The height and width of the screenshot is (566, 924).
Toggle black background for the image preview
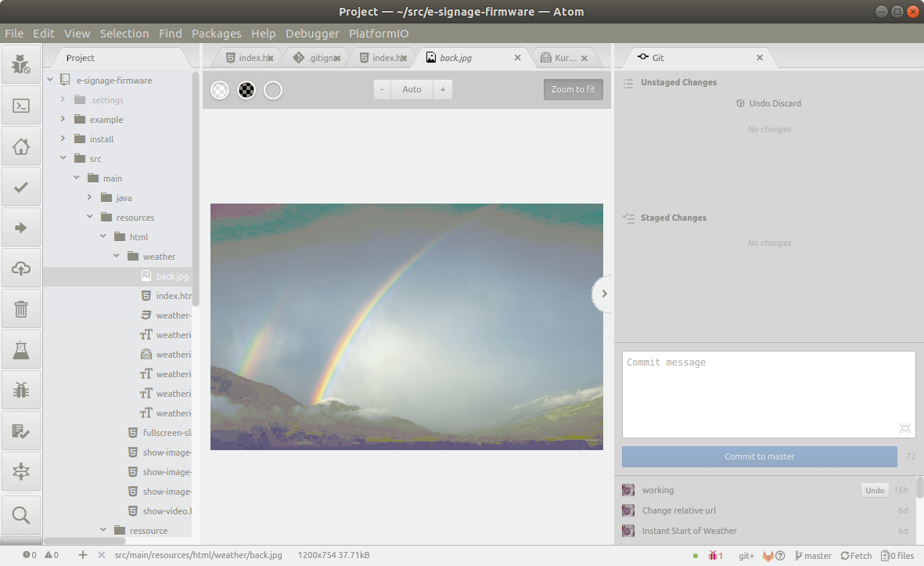[x=246, y=89]
